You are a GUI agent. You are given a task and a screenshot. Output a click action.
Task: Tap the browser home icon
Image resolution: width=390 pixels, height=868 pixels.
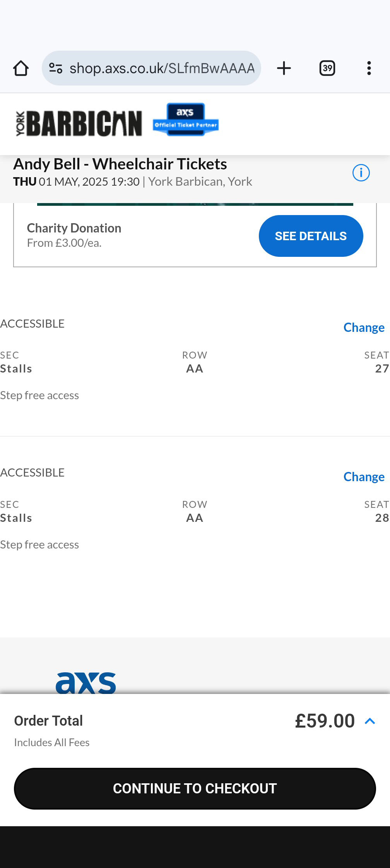pos(21,68)
